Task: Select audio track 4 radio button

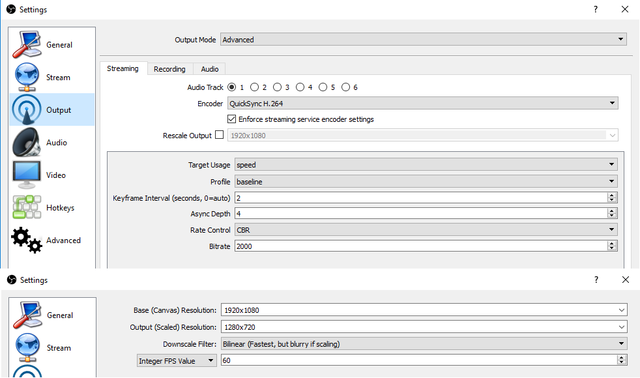Action: pyautogui.click(x=300, y=87)
